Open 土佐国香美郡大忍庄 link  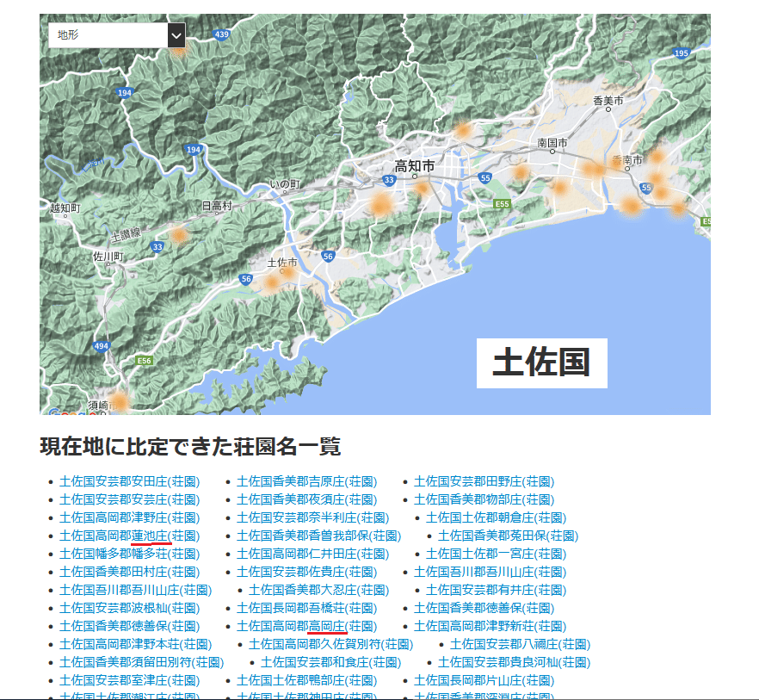(x=319, y=590)
